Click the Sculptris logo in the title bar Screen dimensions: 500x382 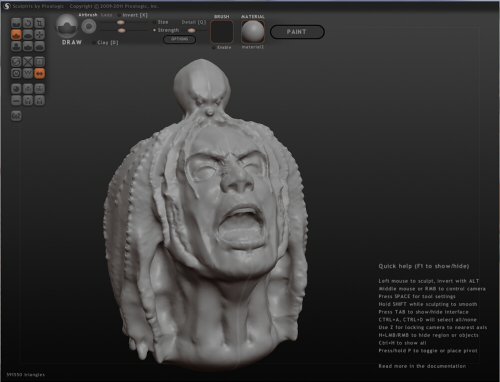[7, 6]
